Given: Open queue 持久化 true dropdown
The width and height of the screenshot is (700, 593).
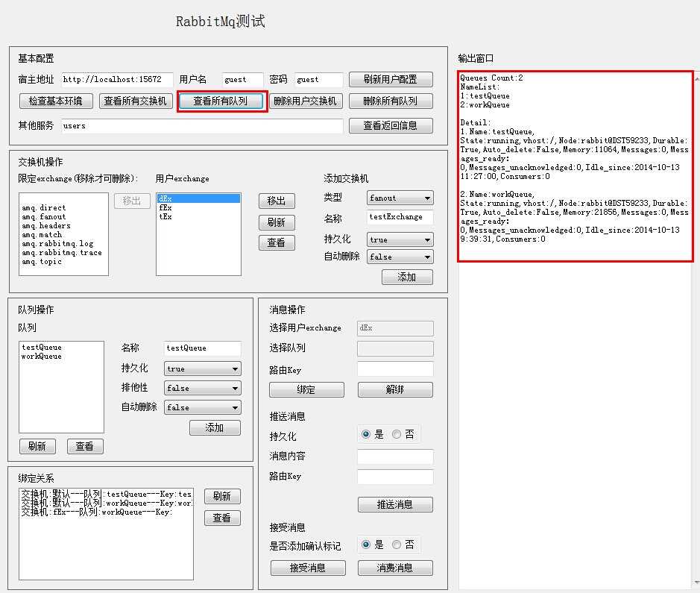Looking at the screenshot, I should point(202,368).
